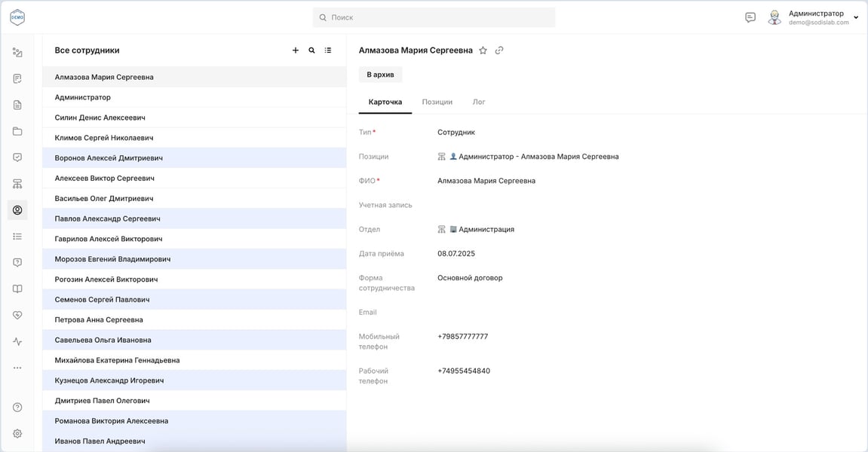Select Романова Виктория Алексеевна

(x=195, y=421)
